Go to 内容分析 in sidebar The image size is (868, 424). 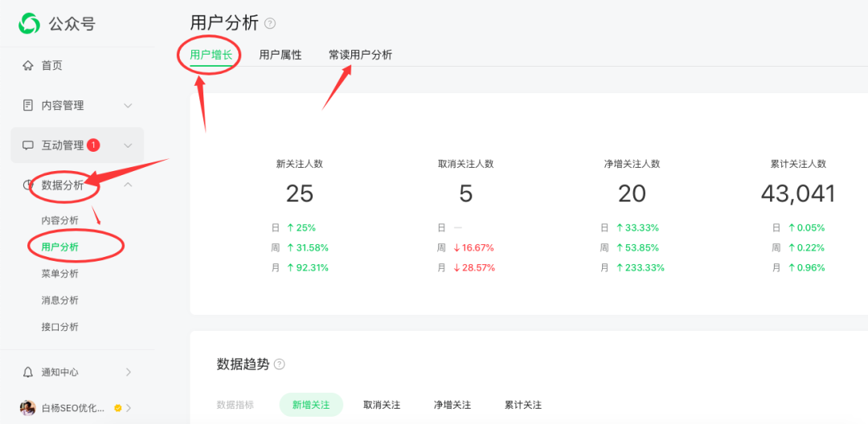tap(60, 220)
